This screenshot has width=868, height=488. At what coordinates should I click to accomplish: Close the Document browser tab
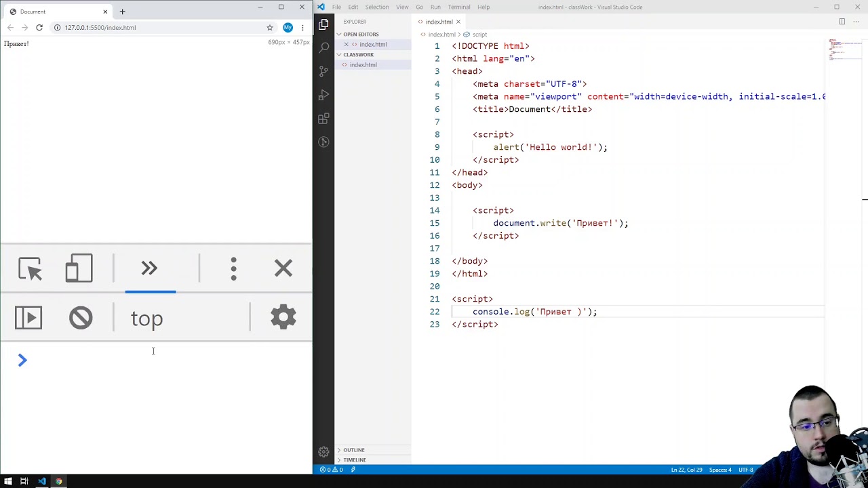click(x=105, y=12)
